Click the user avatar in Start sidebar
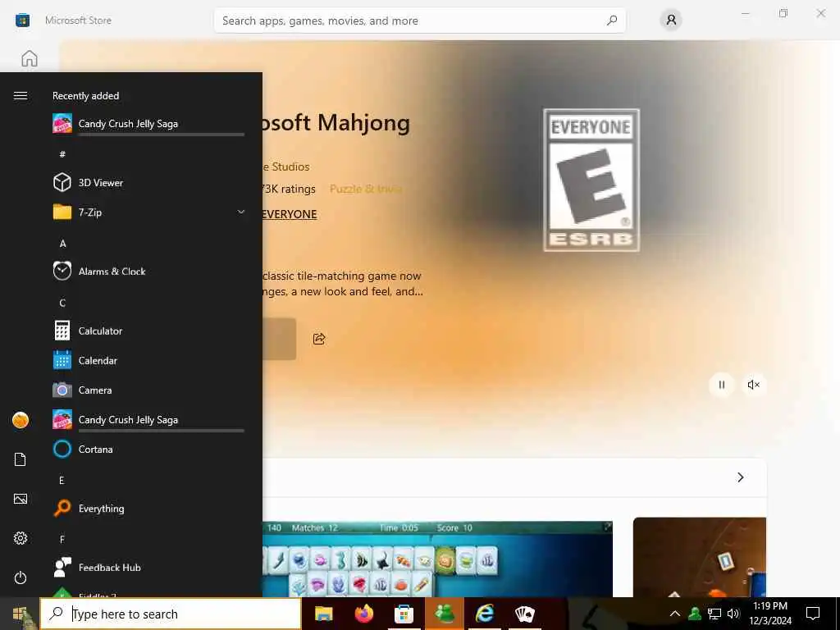Viewport: 840px width, 630px height. pyautogui.click(x=21, y=420)
